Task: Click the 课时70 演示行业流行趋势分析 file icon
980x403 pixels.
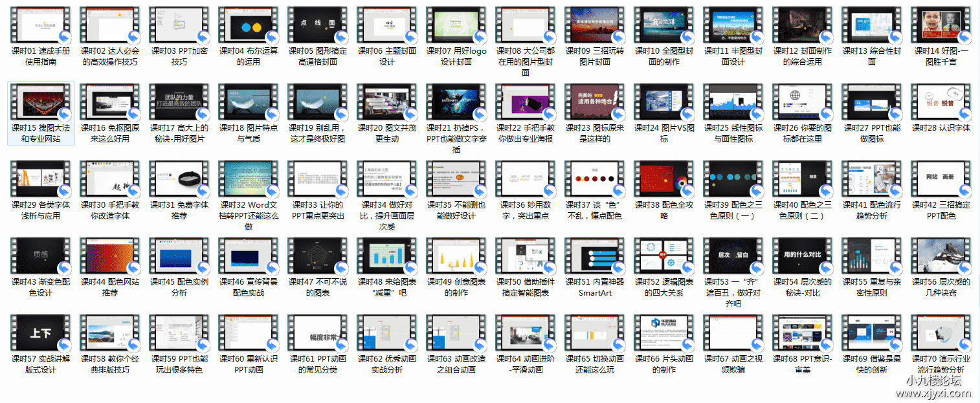Action: (x=941, y=332)
